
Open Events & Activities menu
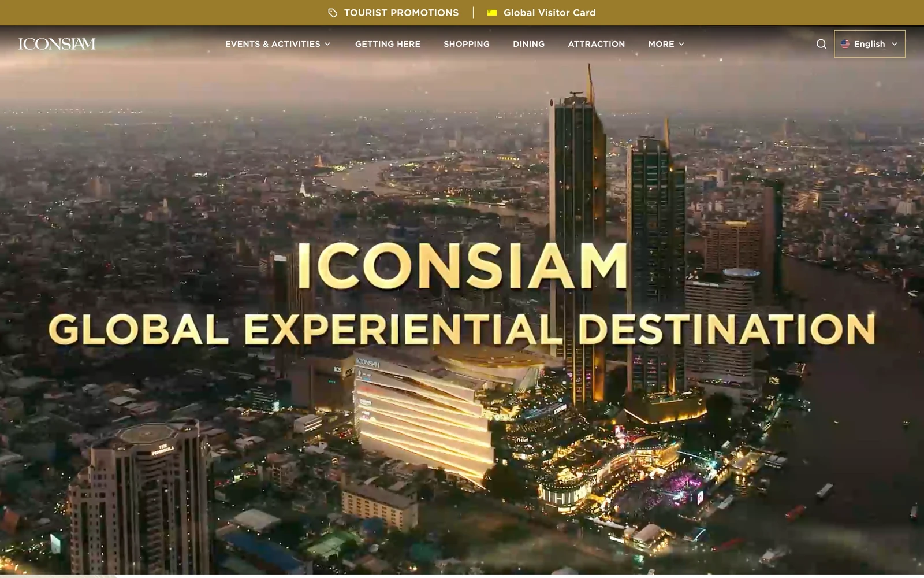[x=278, y=44]
